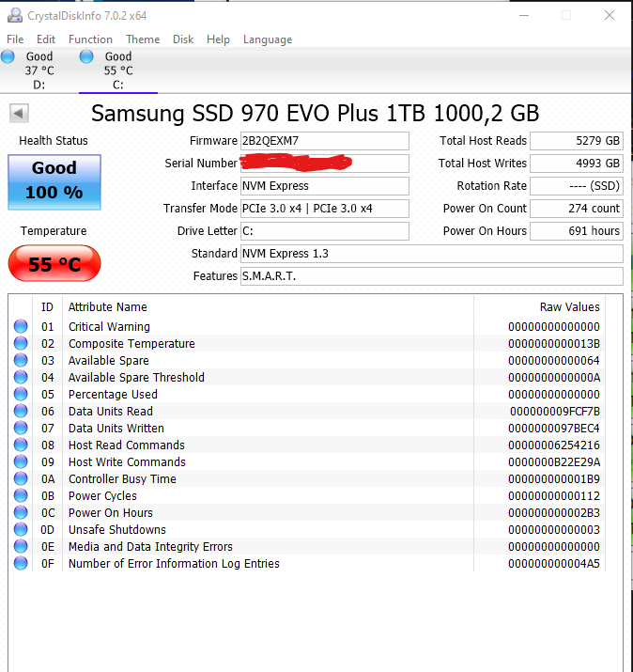Select the Composite Temperature attribute name

(131, 344)
